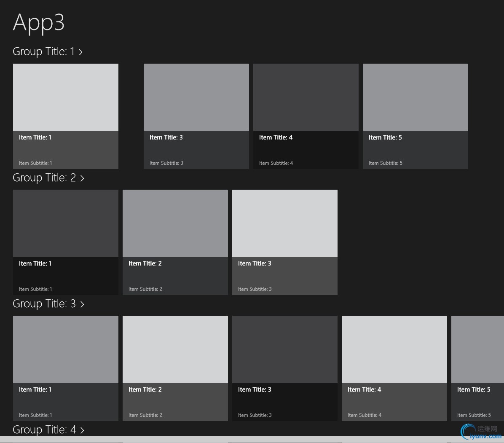Click Item Subtitle: 4 text in Group 3
Image resolution: width=504 pixels, height=443 pixels.
pyautogui.click(x=365, y=415)
